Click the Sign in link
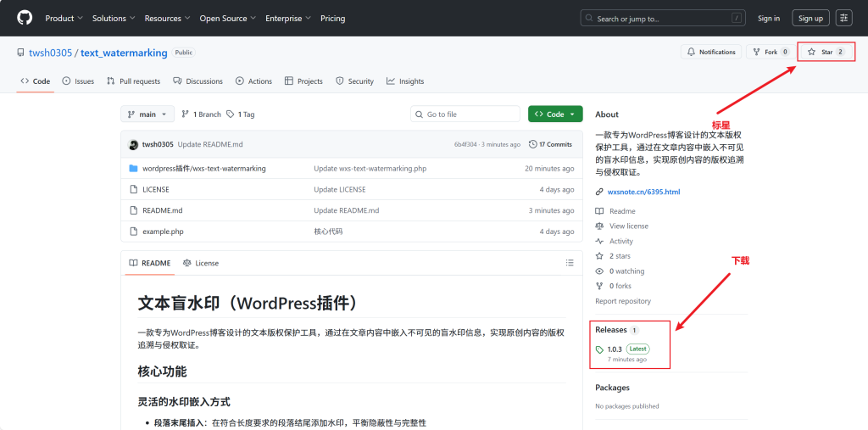 (769, 18)
